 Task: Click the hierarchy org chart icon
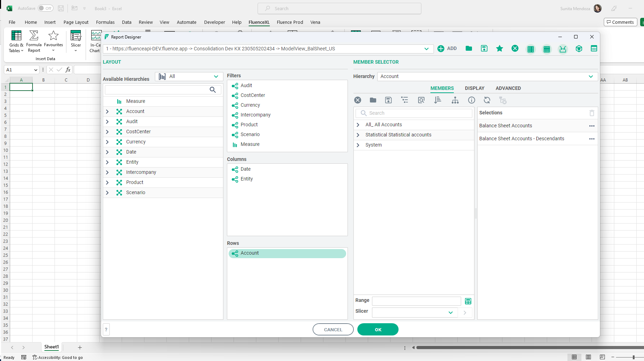point(455,100)
